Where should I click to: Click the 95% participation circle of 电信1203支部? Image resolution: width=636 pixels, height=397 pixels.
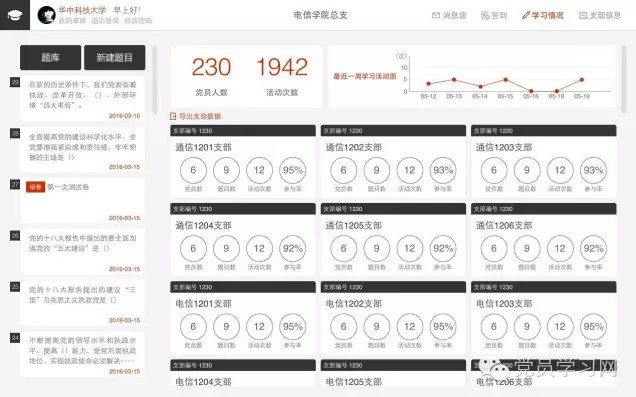pos(593,327)
